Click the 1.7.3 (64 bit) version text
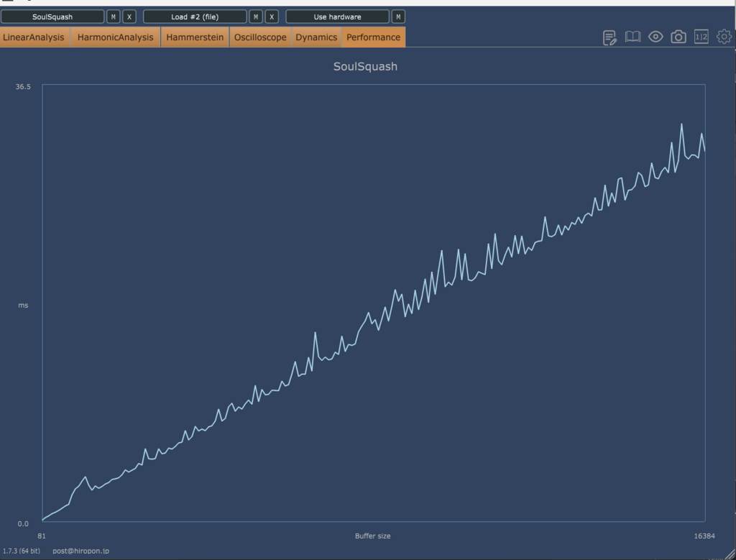The image size is (736, 560). [22, 551]
